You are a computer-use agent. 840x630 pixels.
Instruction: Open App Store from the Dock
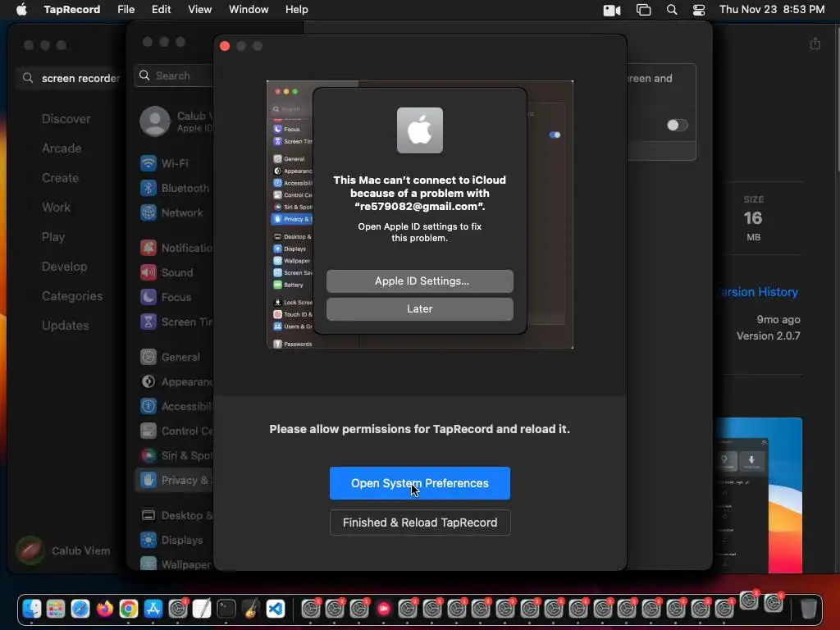(x=153, y=609)
